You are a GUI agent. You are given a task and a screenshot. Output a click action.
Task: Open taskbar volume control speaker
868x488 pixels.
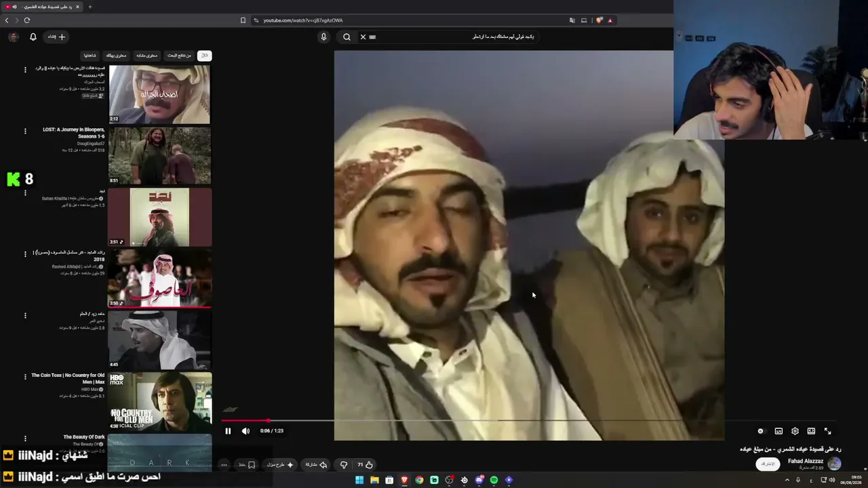point(832,480)
